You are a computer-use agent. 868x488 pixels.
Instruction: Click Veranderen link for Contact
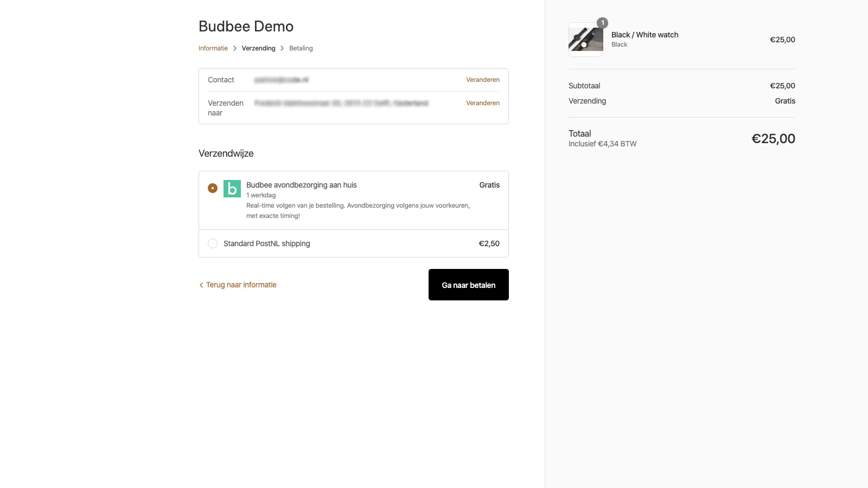pos(483,80)
